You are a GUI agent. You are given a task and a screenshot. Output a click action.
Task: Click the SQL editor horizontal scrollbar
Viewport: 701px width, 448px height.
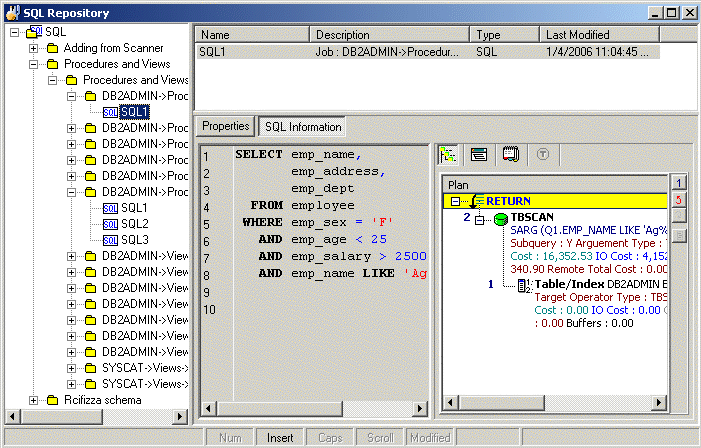(x=315, y=408)
